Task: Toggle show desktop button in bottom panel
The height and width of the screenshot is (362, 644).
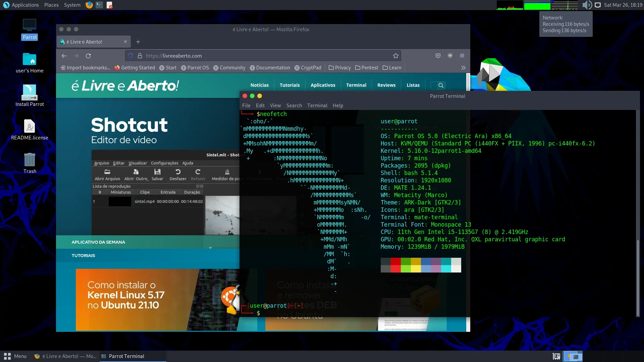Action: coord(556,356)
